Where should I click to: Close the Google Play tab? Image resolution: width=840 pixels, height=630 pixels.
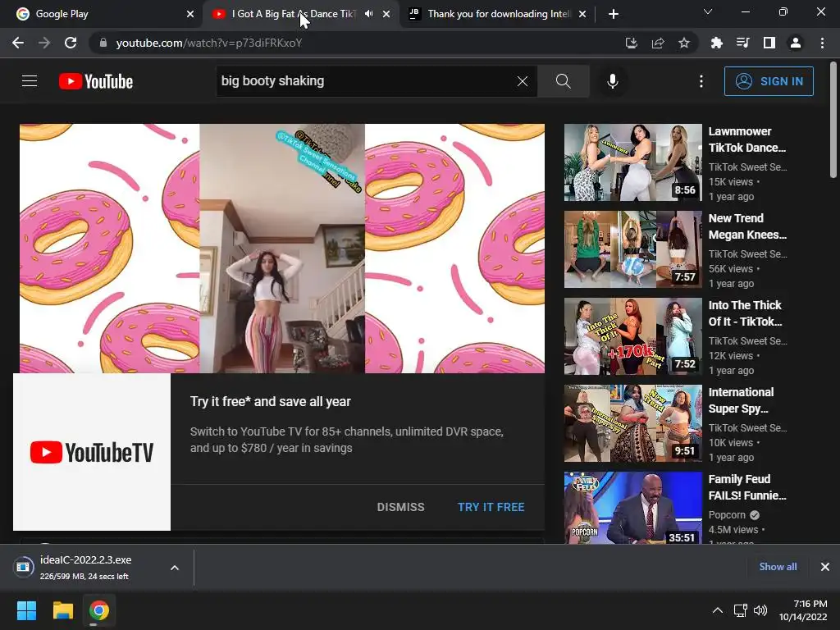coord(190,14)
